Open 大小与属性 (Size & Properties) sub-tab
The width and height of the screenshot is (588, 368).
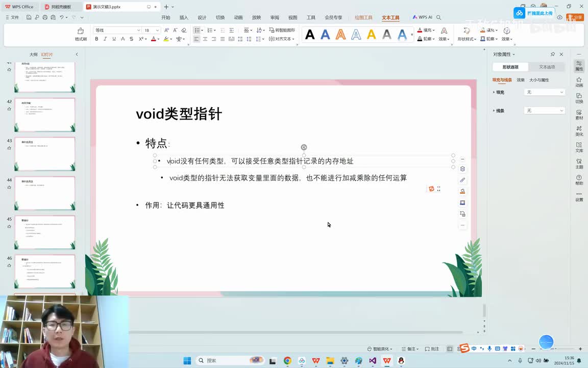539,80
